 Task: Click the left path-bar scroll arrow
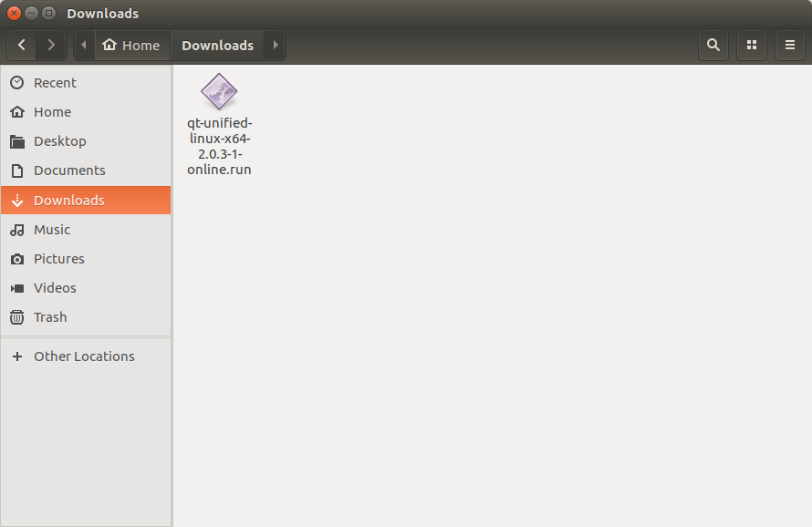[x=84, y=45]
